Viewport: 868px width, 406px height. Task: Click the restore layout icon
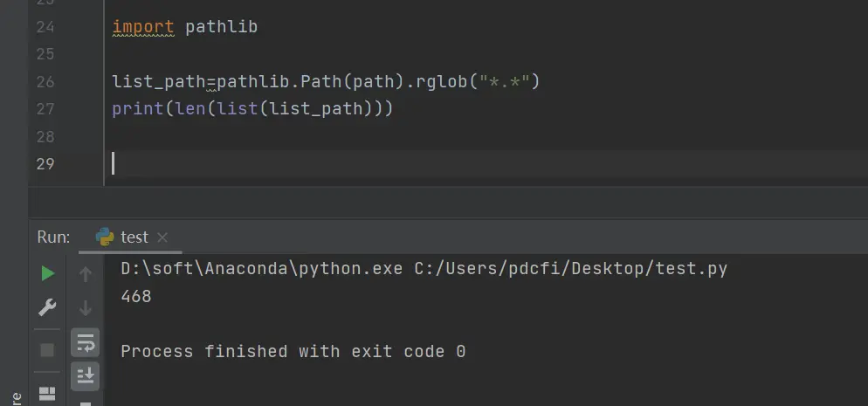[x=48, y=393]
